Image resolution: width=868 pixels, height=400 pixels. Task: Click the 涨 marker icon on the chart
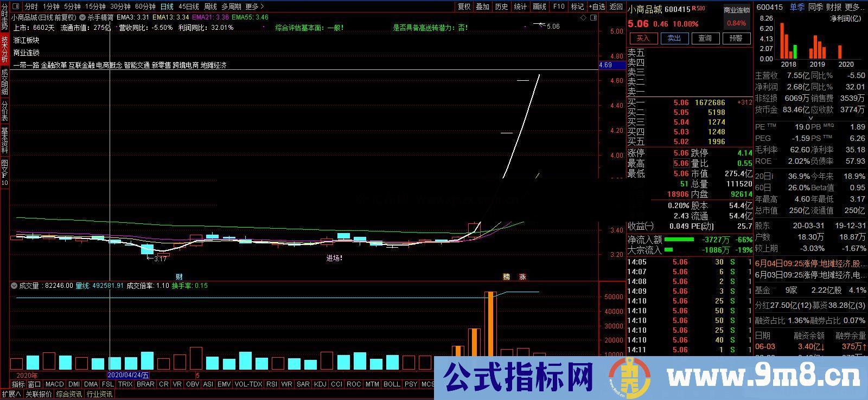[522, 276]
